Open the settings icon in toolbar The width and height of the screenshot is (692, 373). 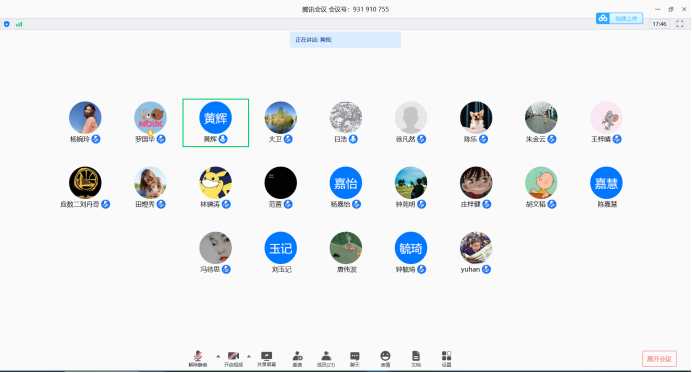446,359
